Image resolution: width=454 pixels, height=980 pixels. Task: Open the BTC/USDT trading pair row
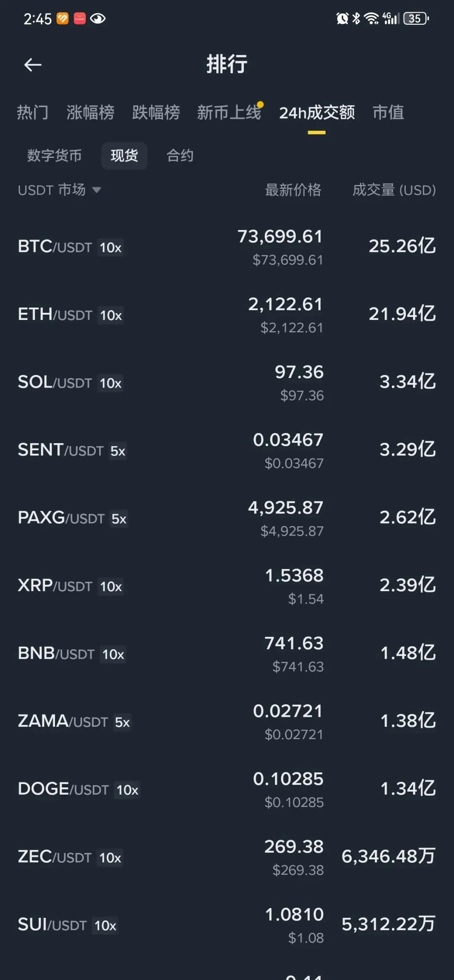[x=227, y=247]
